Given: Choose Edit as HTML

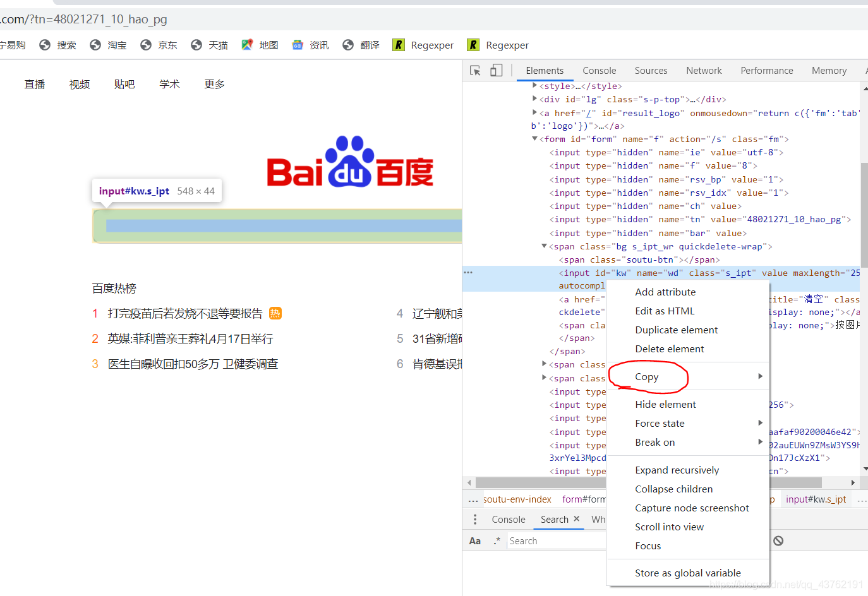Looking at the screenshot, I should coord(688,311).
